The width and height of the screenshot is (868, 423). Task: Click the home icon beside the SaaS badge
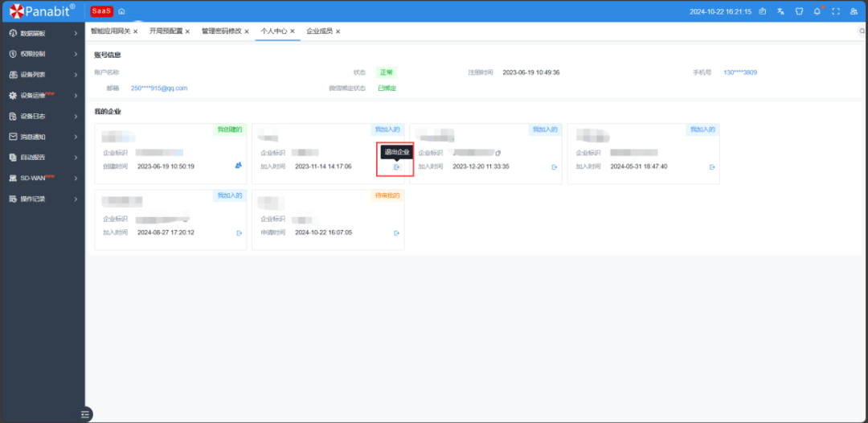point(122,11)
